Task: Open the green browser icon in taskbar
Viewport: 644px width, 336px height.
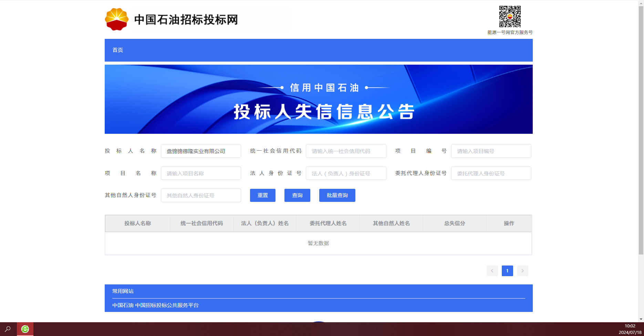Action: click(25, 329)
